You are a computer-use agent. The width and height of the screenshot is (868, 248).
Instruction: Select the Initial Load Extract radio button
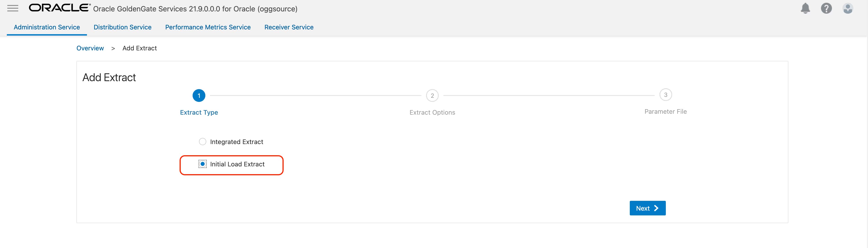(203, 164)
